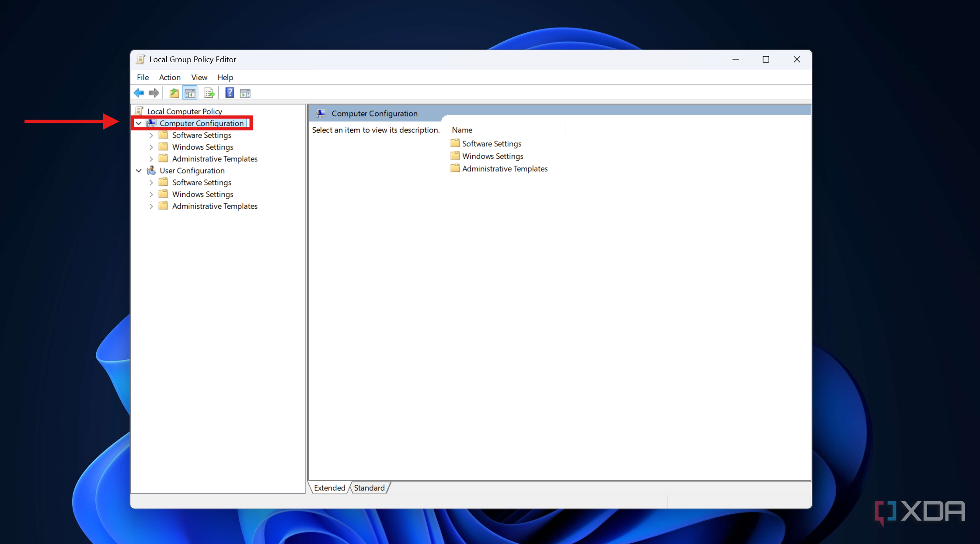The width and height of the screenshot is (980, 544).
Task: Open the File menu
Action: [x=143, y=77]
